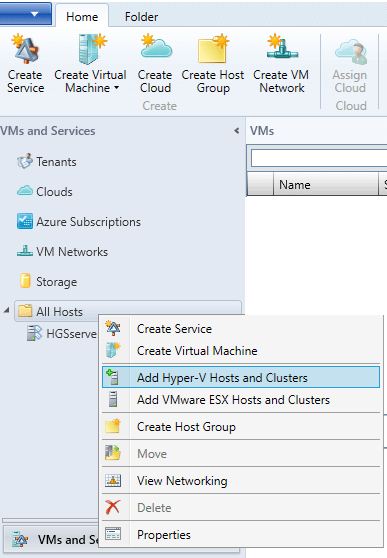Click the red X Delete menu icon

pos(113,507)
